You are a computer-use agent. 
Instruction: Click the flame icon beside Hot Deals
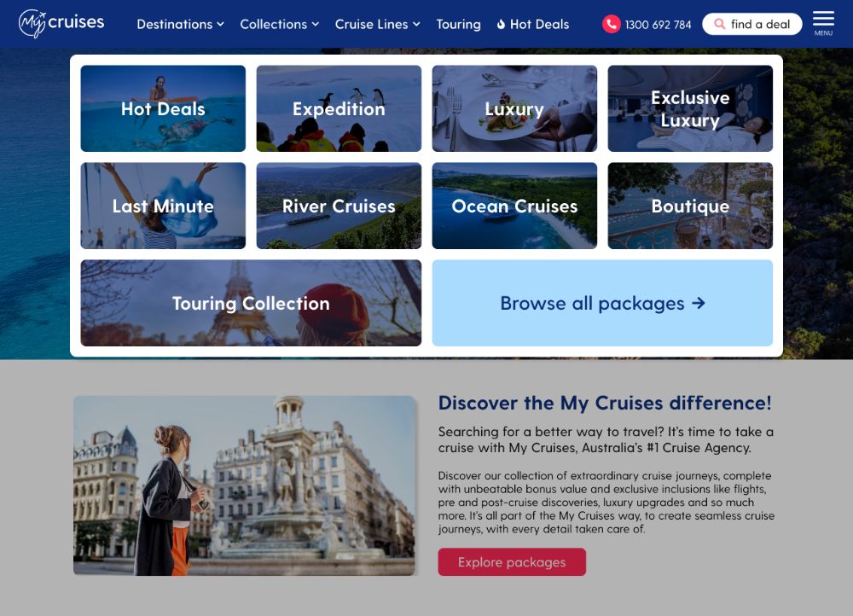(x=501, y=24)
